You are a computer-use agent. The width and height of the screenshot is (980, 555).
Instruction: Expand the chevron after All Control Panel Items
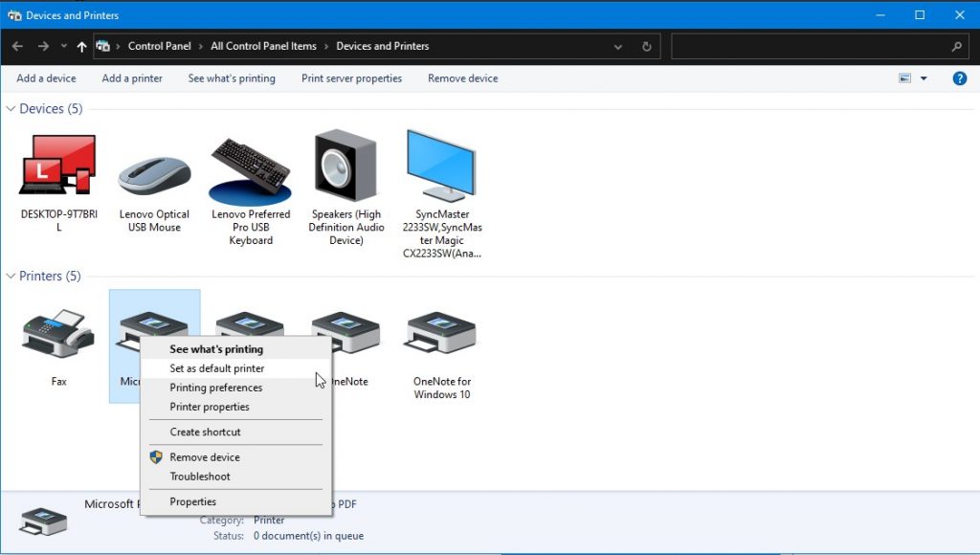326,46
